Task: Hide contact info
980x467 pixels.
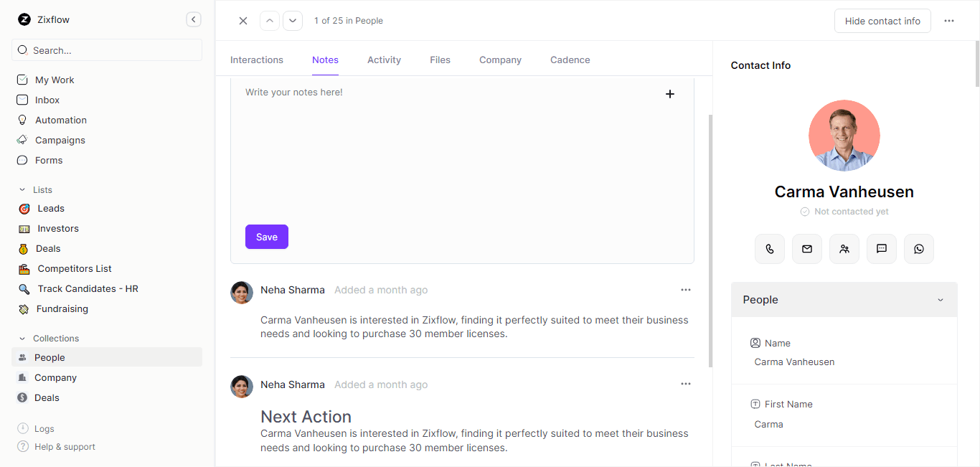Action: pos(882,21)
